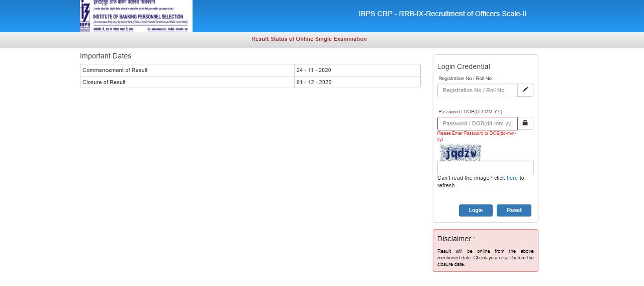This screenshot has width=644, height=286.
Task: Click the Reset button
Action: (514, 210)
